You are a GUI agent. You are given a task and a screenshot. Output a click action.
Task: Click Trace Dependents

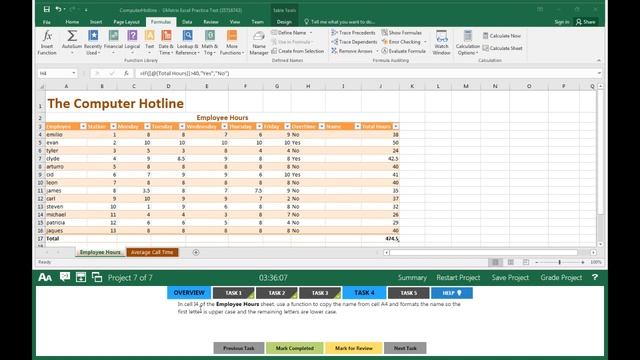354,42
